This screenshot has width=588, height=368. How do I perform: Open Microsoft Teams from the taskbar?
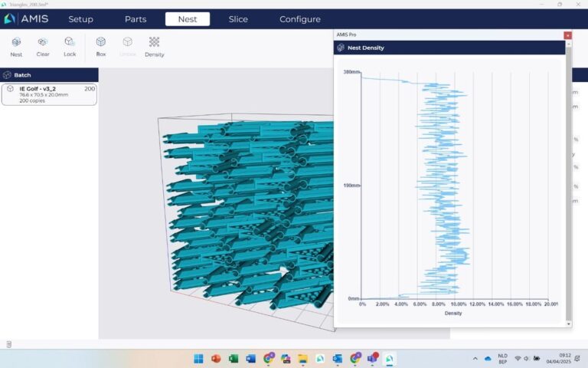click(x=372, y=359)
